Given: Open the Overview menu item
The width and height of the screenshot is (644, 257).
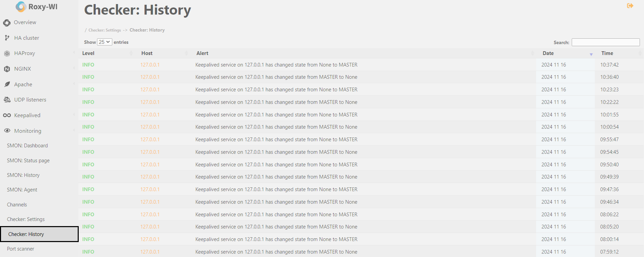Looking at the screenshot, I should pyautogui.click(x=25, y=22).
